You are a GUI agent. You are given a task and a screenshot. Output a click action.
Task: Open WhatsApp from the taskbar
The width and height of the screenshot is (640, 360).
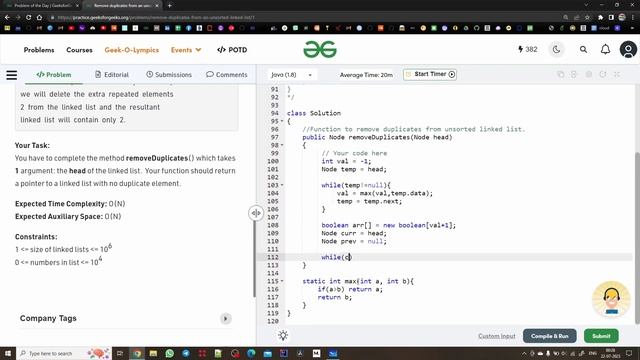point(170,353)
